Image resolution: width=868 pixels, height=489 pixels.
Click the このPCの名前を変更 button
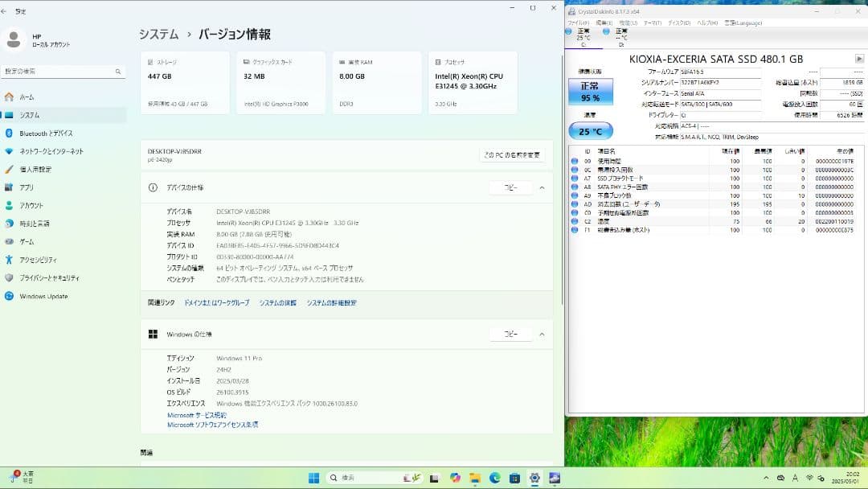[511, 154]
